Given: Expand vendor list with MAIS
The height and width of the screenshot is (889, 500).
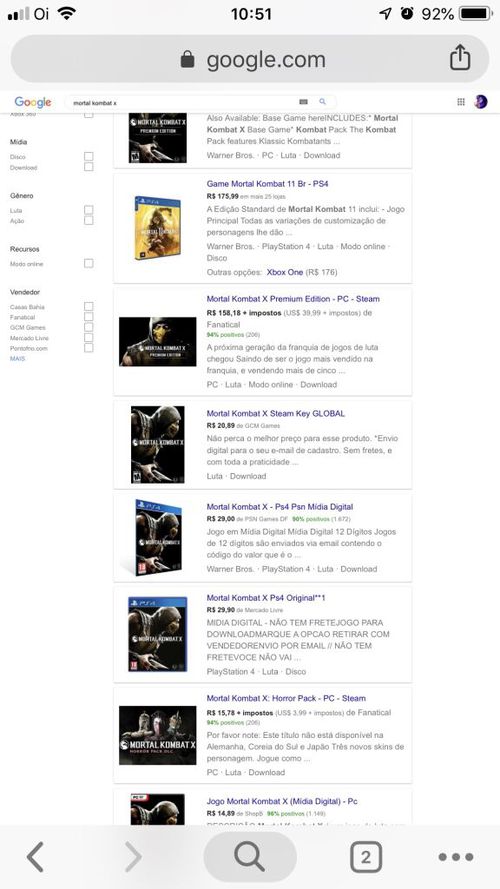Looking at the screenshot, I should point(18,359).
